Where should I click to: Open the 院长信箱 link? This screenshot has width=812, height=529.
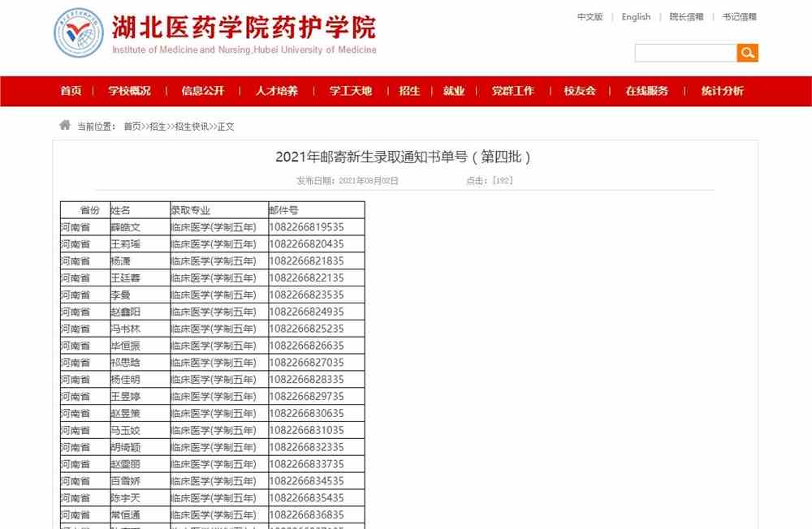686,16
